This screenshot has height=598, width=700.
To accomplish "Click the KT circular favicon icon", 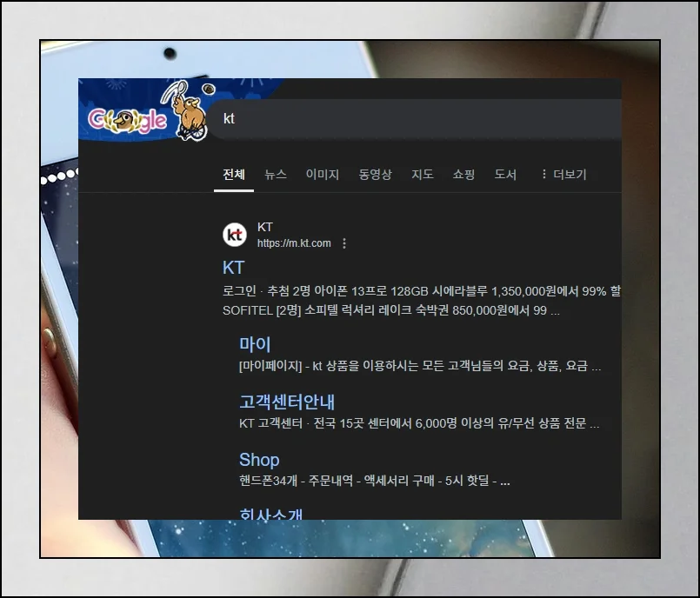I will (234, 235).
